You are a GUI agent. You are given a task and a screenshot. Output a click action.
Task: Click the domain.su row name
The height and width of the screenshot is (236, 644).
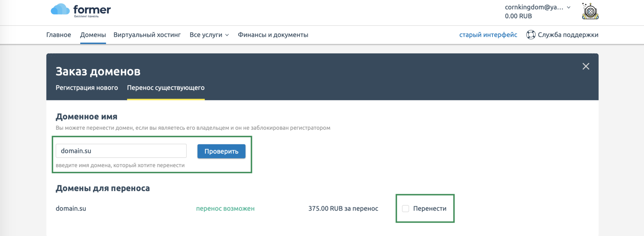click(71, 209)
